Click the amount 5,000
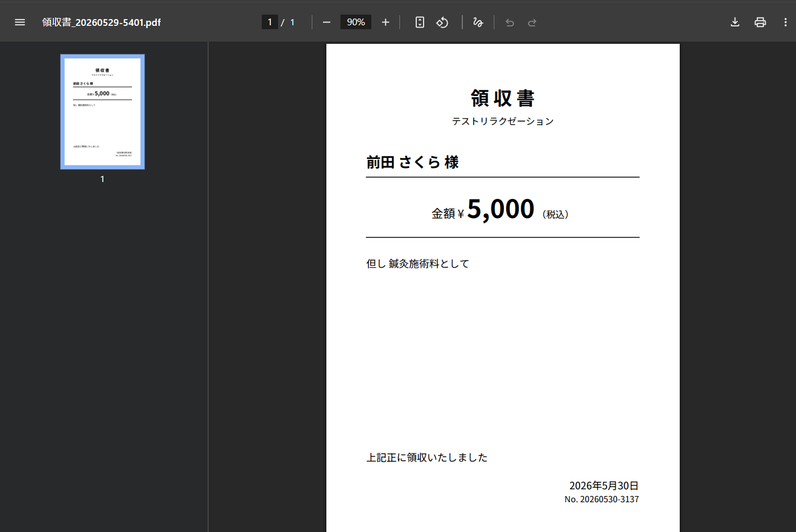Screen dimensions: 796x532 coord(501,209)
